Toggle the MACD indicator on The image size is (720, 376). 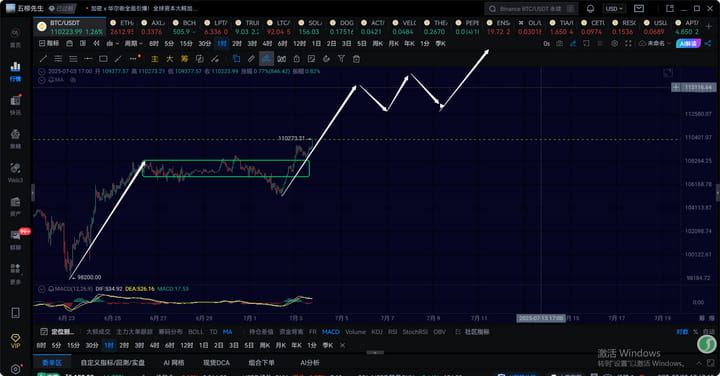331,331
